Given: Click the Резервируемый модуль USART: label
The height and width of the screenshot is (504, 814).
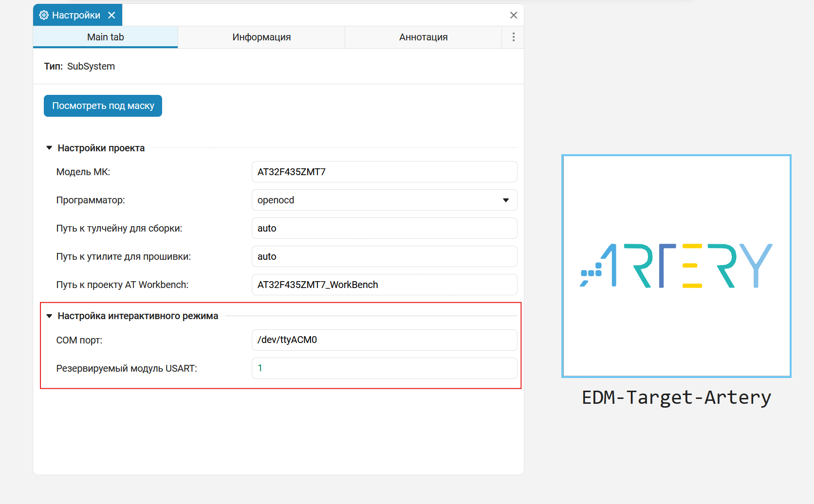Looking at the screenshot, I should (127, 368).
